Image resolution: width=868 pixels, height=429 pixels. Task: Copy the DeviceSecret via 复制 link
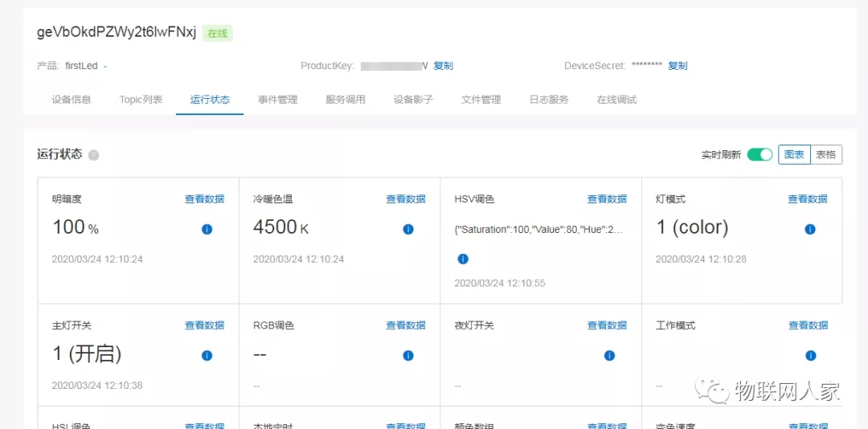pos(678,66)
